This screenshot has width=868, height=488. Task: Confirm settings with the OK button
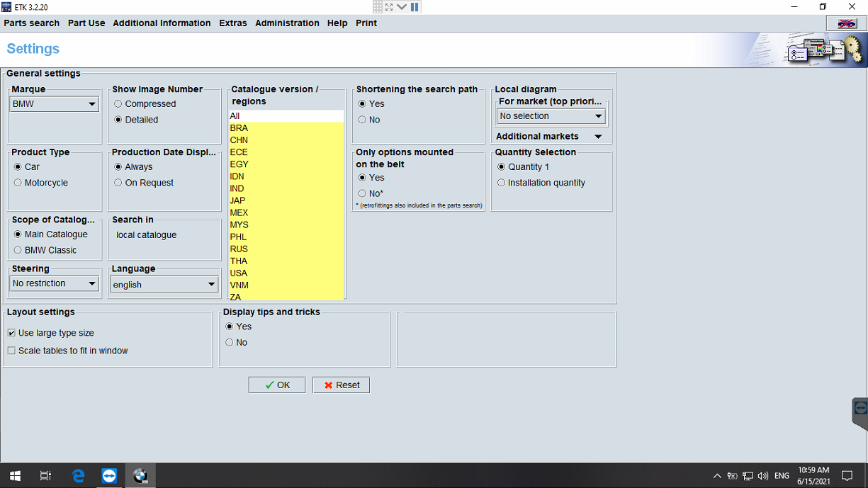click(x=277, y=385)
